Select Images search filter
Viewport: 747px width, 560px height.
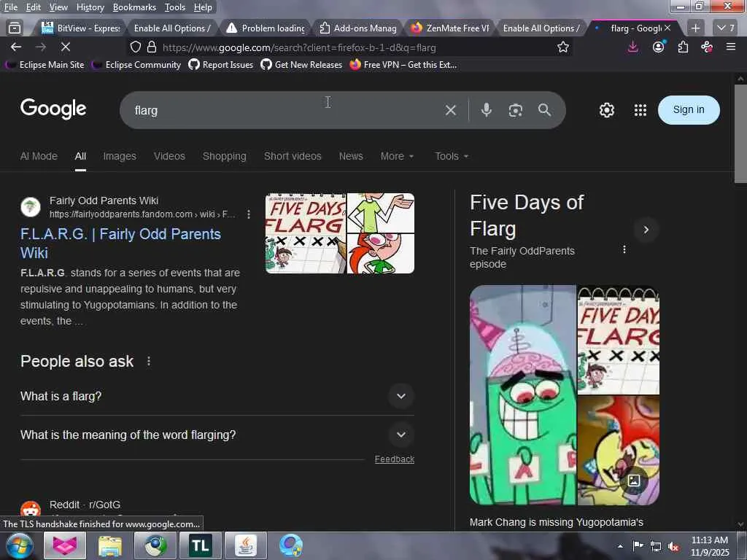[x=120, y=156]
